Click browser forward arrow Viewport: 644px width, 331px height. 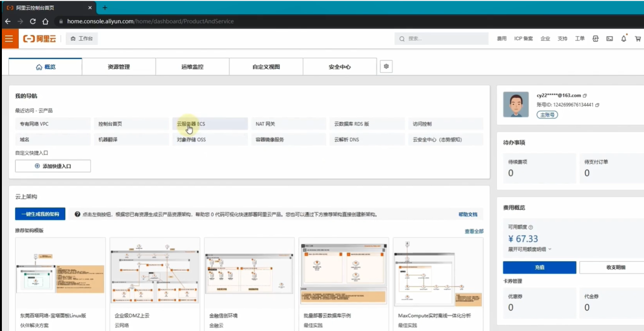(x=20, y=21)
